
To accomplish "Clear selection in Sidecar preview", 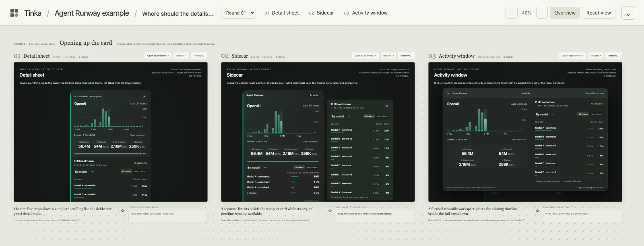I will [x=310, y=142].
